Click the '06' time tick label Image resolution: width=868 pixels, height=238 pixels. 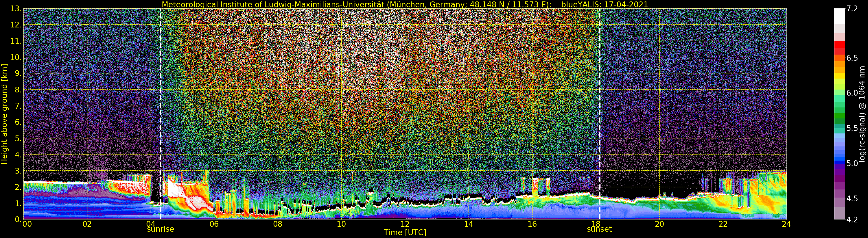pos(214,224)
